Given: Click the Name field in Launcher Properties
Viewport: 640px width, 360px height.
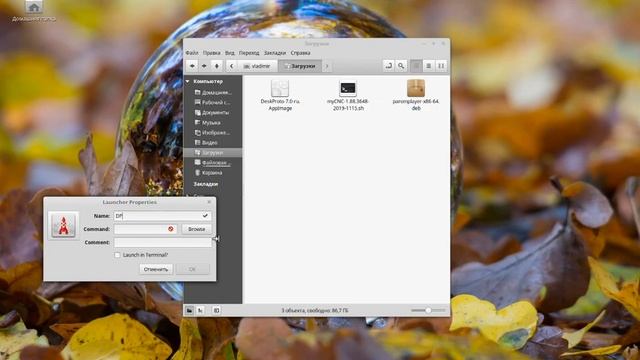Looking at the screenshot, I should (x=162, y=216).
